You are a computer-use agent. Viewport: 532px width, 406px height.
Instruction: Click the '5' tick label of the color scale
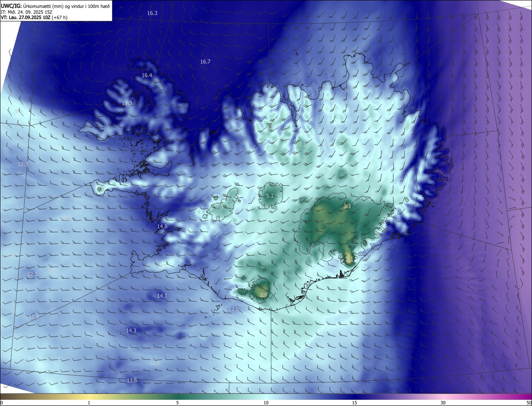pos(177,403)
